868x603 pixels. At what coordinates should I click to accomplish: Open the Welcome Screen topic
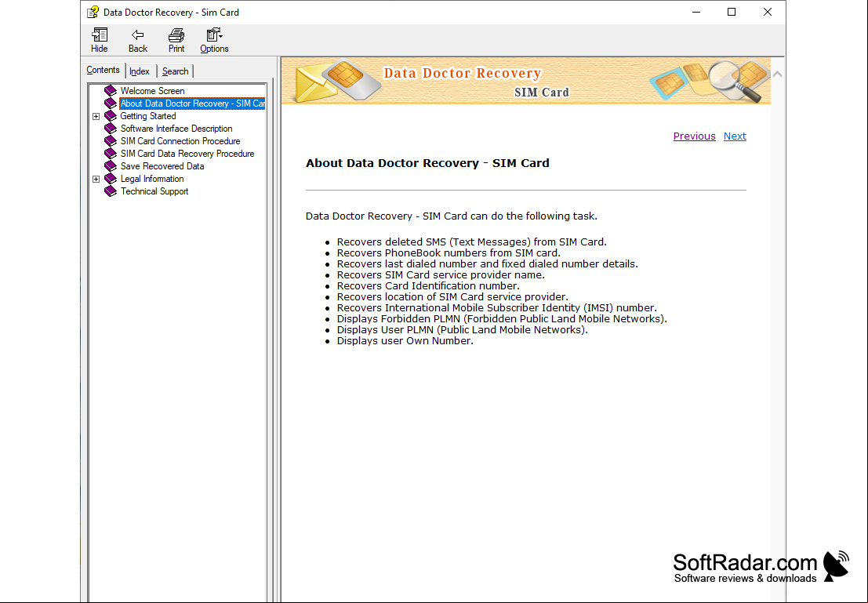pyautogui.click(x=153, y=91)
